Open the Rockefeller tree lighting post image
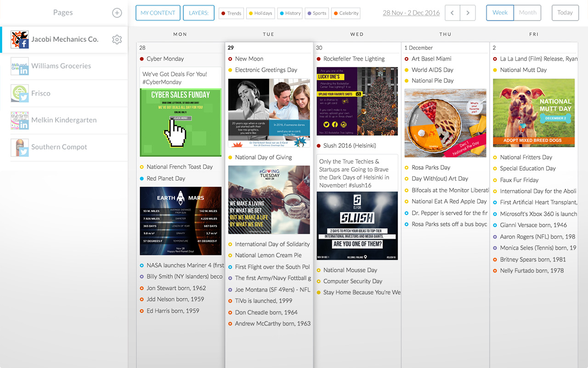 coord(357,101)
